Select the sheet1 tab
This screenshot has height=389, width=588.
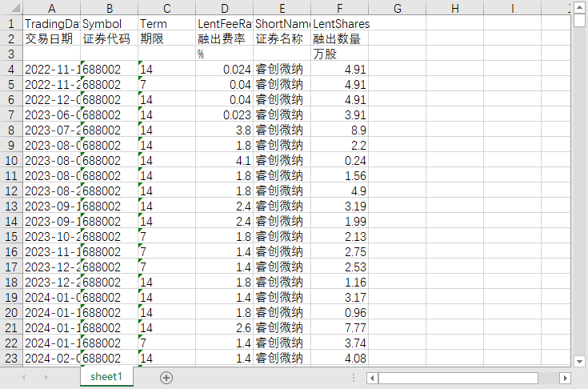[106, 377]
